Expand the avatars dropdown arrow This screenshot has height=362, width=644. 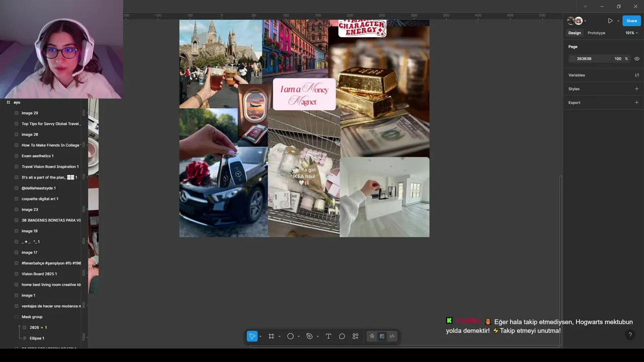585,21
